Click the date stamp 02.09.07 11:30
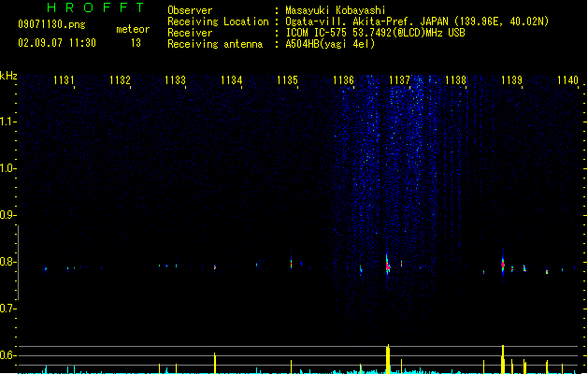The image size is (588, 374). pyautogui.click(x=57, y=43)
